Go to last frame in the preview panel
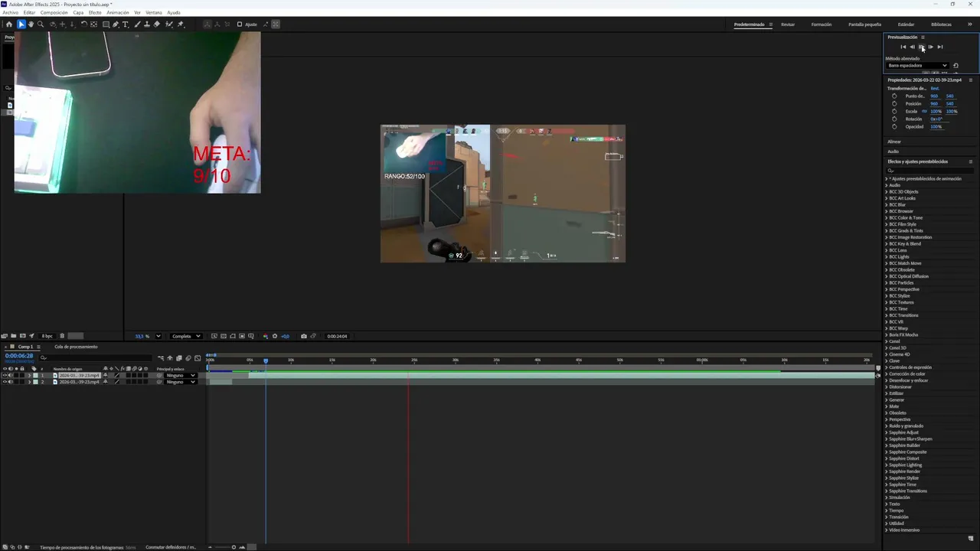Screen dimensions: 980x551 [x=940, y=47]
